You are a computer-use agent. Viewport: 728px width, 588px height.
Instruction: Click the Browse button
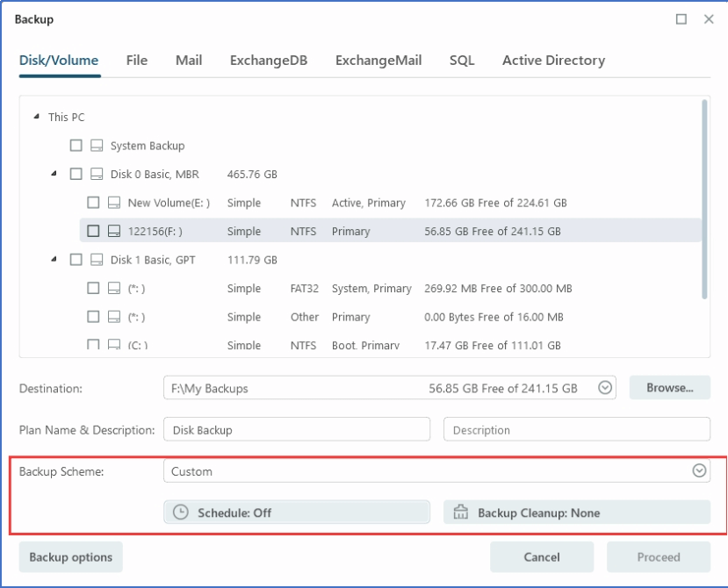[x=670, y=387]
